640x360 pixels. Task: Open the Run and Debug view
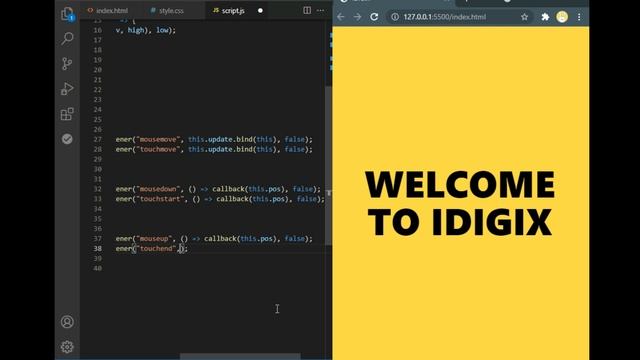(67, 89)
